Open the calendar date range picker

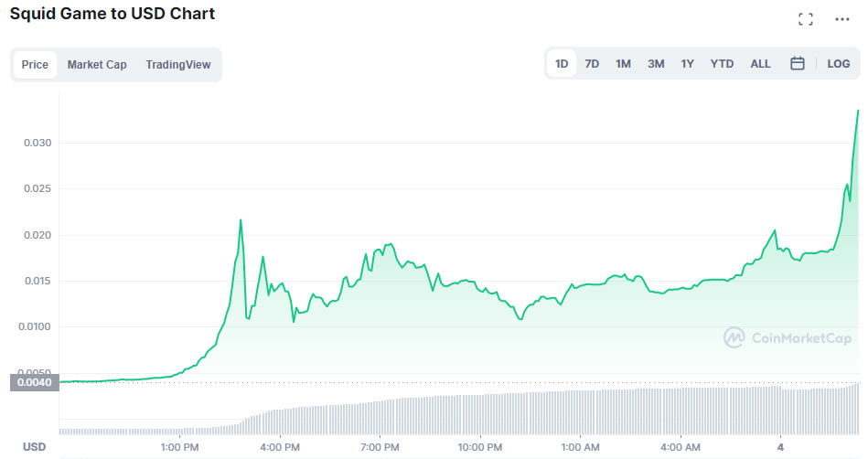[x=798, y=64]
